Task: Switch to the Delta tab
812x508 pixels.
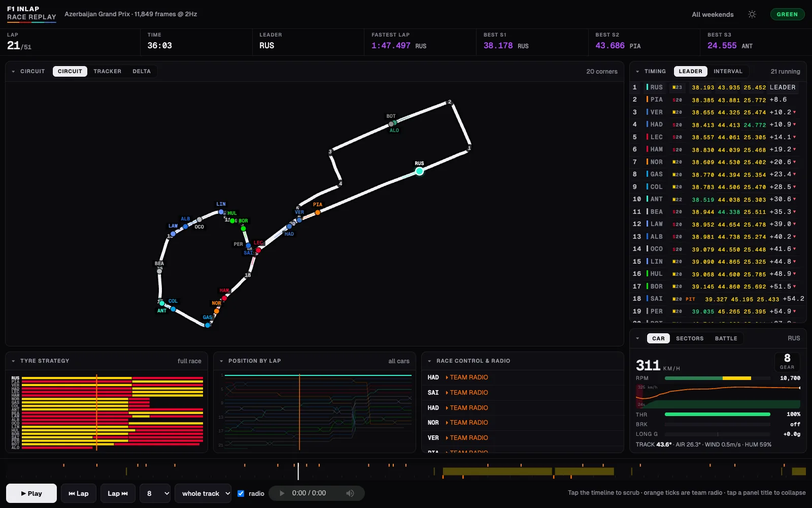Action: 142,72
